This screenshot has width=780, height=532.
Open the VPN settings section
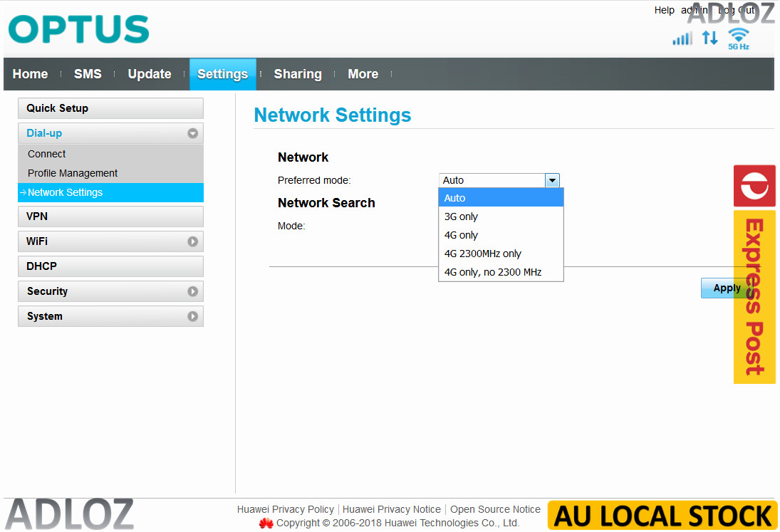(x=110, y=217)
